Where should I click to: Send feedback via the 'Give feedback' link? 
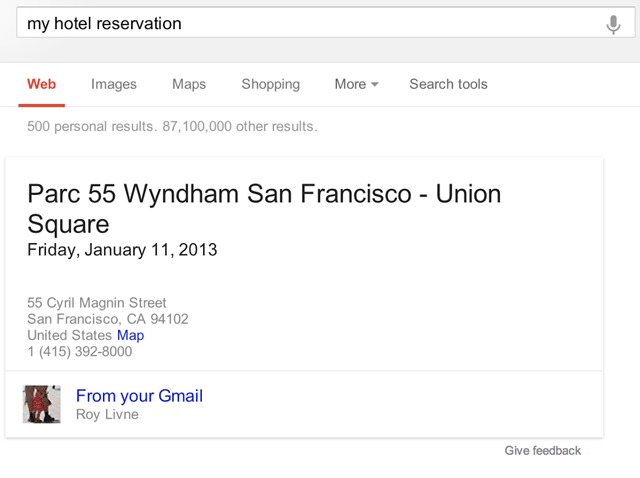[x=542, y=450]
